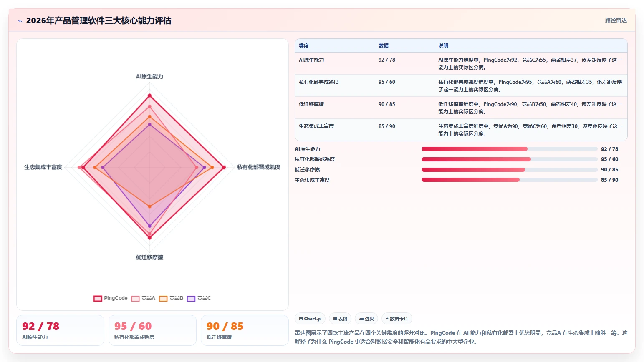Screen dimensions: 644x362
Task: Click the 低迁移摩擦 progress bar
Action: point(509,170)
